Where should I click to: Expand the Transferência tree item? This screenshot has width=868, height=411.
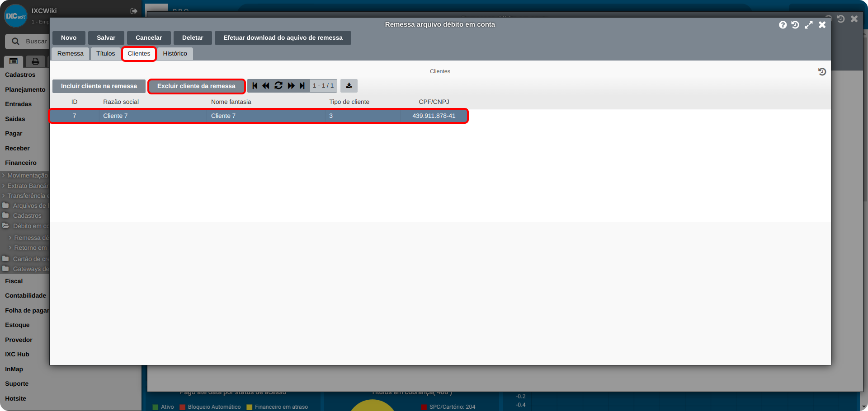pyautogui.click(x=25, y=196)
